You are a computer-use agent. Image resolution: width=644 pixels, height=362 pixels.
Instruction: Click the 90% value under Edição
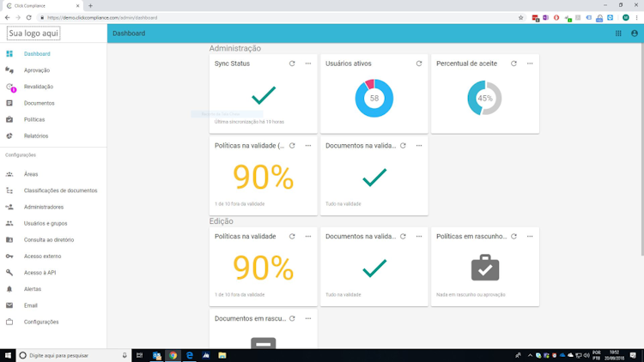(264, 268)
